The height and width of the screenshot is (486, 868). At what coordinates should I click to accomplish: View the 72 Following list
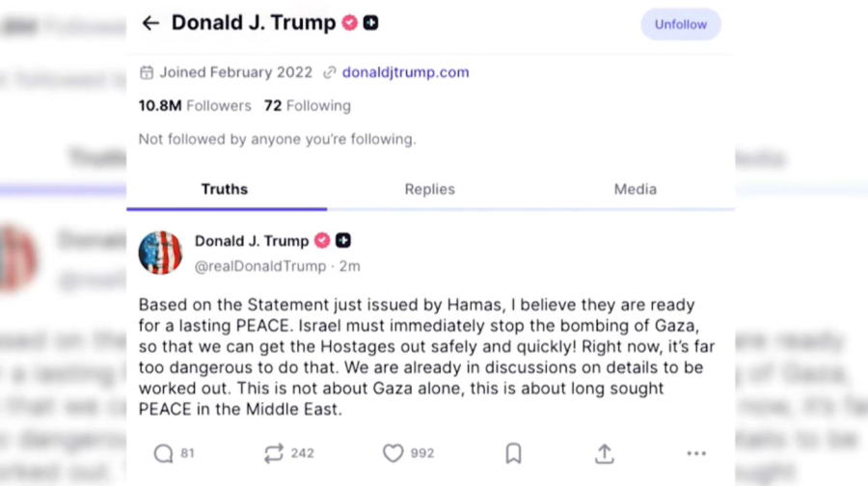tap(308, 106)
